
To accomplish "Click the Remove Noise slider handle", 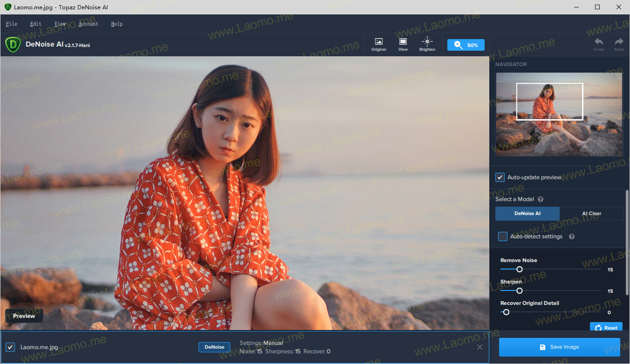I will [x=520, y=269].
